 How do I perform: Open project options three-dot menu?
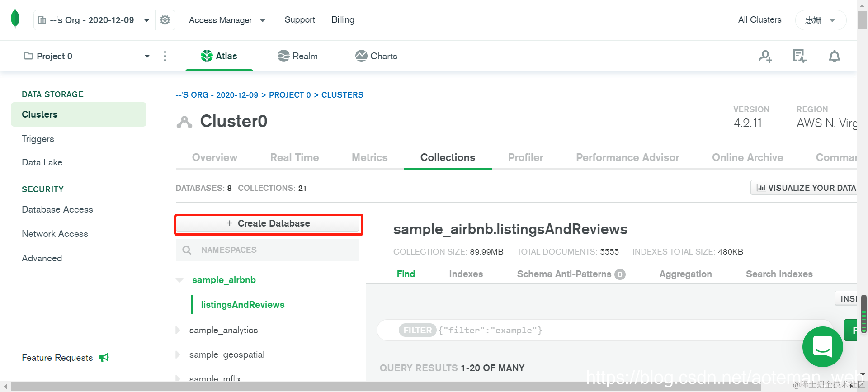(165, 56)
